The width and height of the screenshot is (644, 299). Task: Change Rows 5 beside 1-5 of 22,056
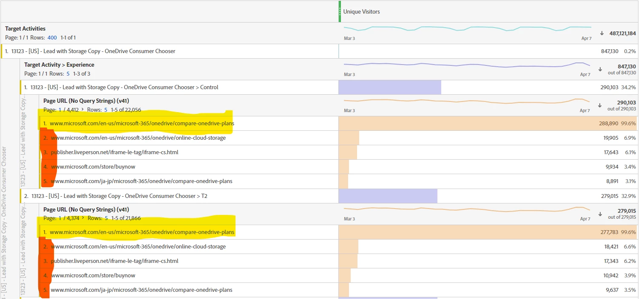106,110
